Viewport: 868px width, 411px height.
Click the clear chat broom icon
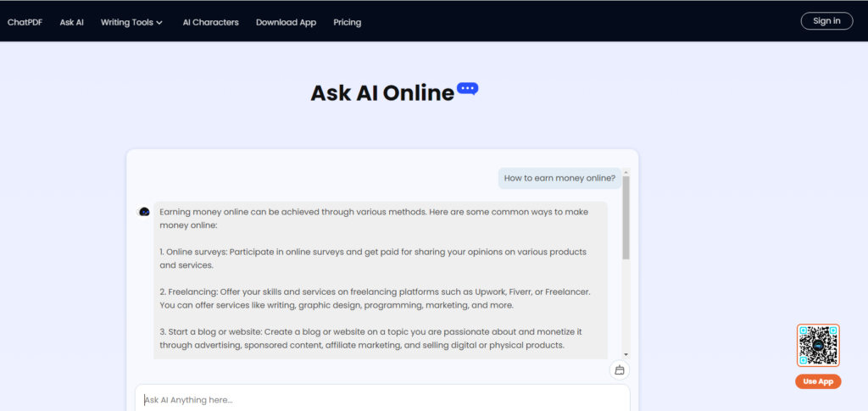click(620, 370)
